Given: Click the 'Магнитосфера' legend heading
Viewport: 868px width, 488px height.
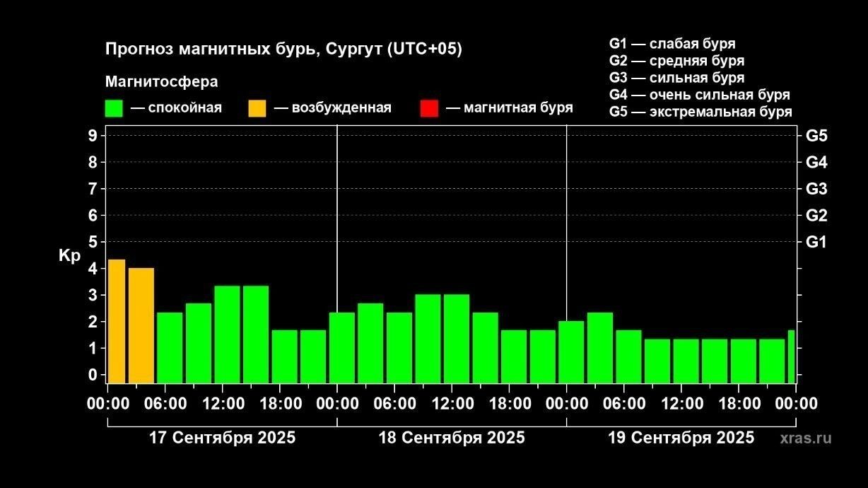Looking at the screenshot, I should (x=161, y=82).
